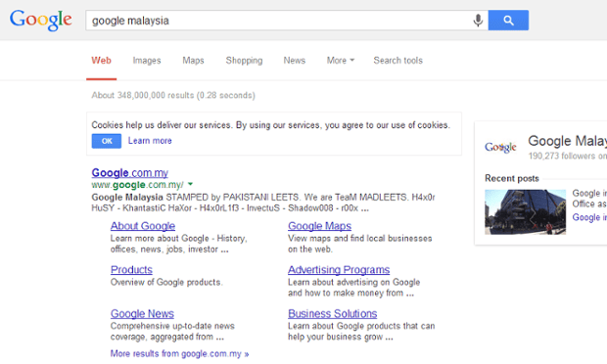Viewport: 607px width, 364px height.
Task: Click the blue search magnifier button
Action: pos(508,21)
